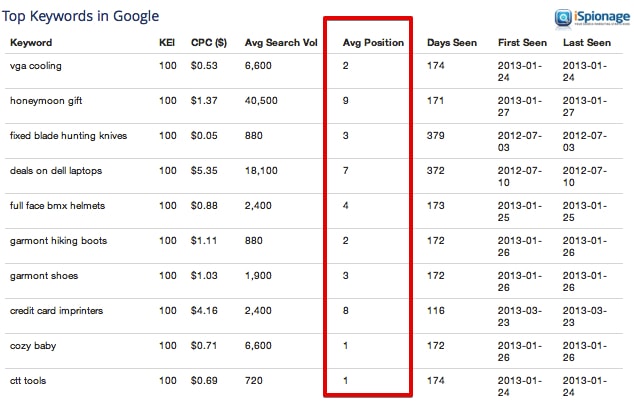
Task: Click First Seen date 2012-07-03
Action: coord(520,141)
